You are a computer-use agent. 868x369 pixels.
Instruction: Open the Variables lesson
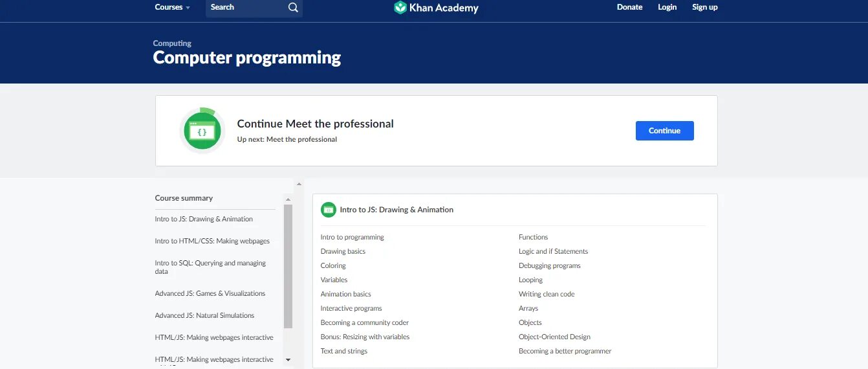pyautogui.click(x=334, y=280)
